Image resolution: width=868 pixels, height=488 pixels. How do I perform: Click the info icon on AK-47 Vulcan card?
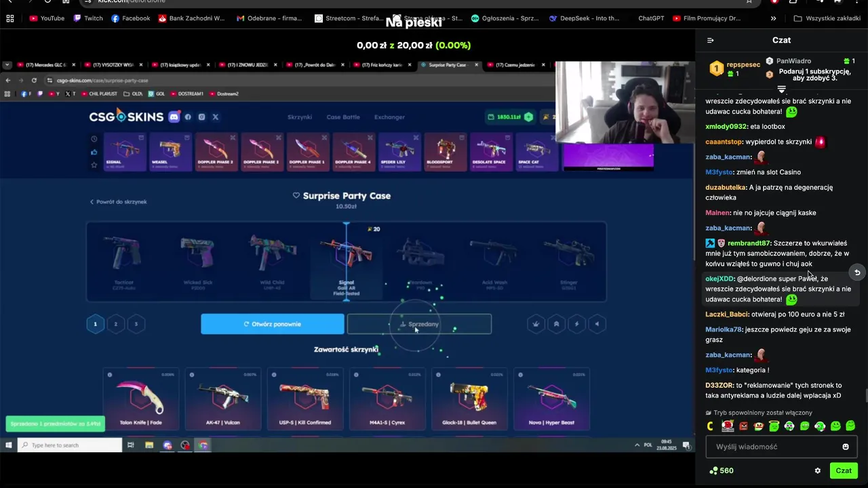(x=192, y=375)
